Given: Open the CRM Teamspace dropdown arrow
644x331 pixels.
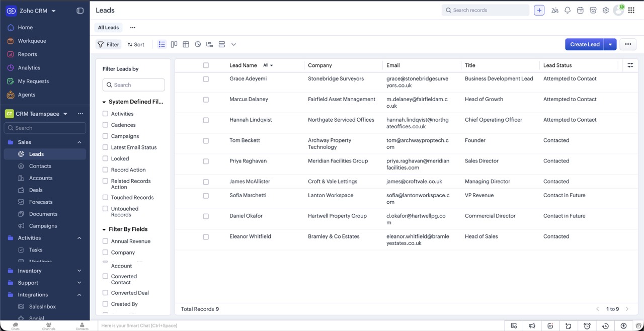Looking at the screenshot, I should coord(65,114).
